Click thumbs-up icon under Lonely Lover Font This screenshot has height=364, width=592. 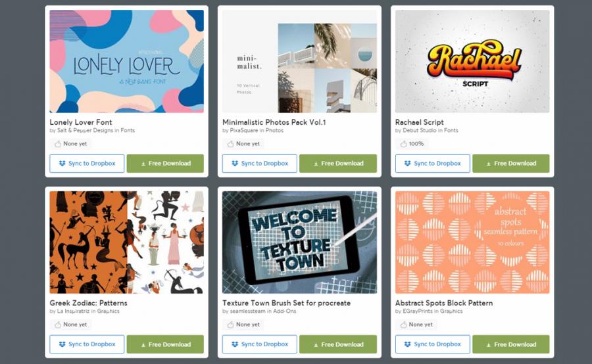[x=58, y=144]
